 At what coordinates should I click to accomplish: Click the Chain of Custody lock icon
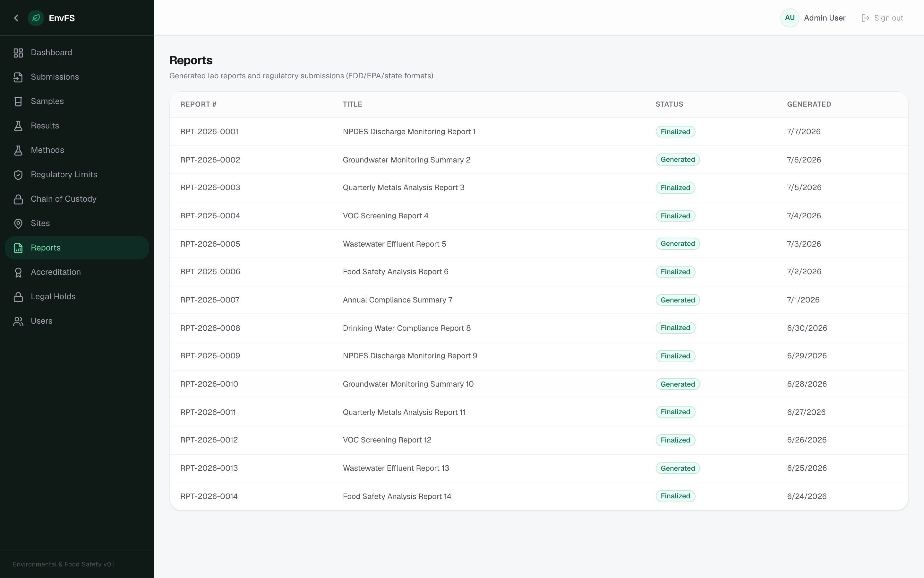18,199
